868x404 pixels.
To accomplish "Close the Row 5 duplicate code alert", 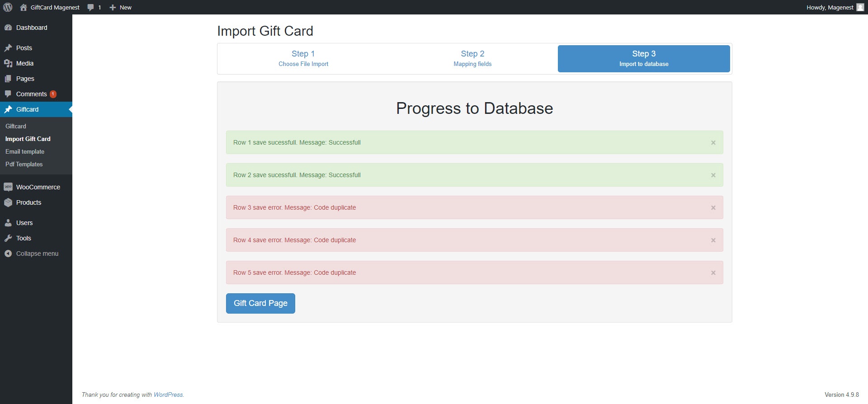I will click(713, 273).
